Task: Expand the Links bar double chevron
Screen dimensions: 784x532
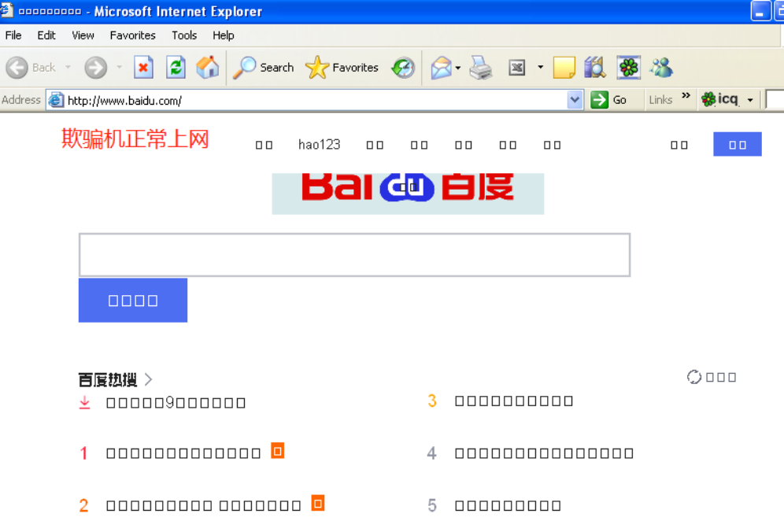Action: point(686,95)
